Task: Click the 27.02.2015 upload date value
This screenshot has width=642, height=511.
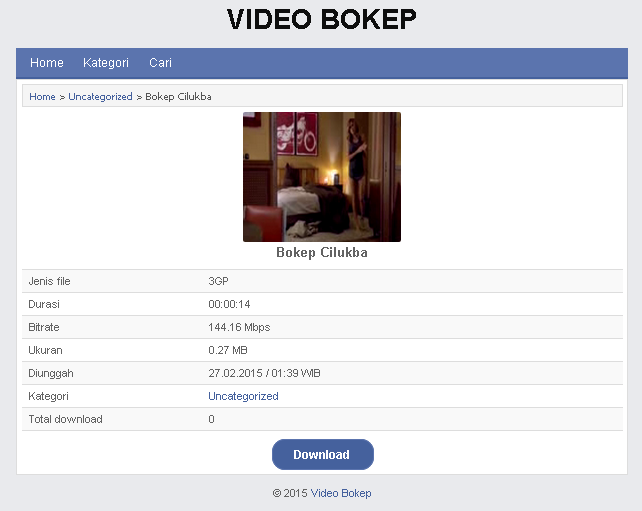Action: pos(264,373)
